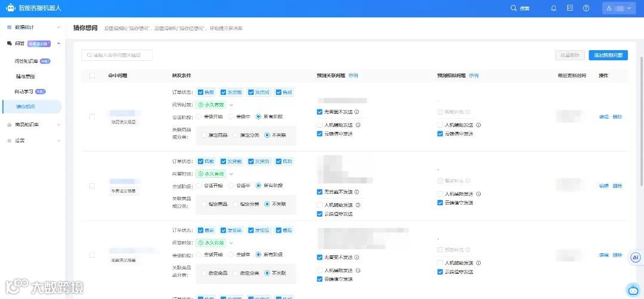Tick the third row's 人机辅助发送 under 预测关联问题

pos(320,270)
